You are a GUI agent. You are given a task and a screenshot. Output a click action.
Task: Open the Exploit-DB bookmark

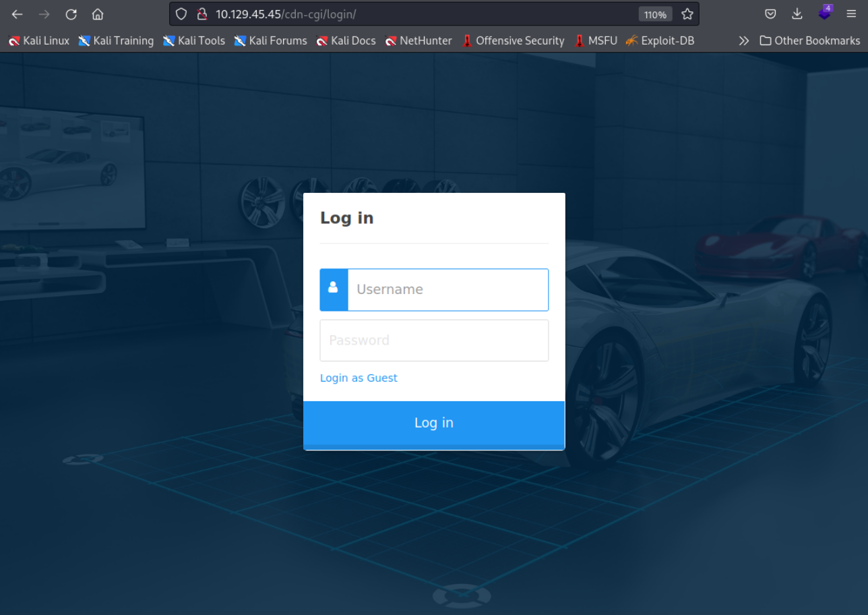pyautogui.click(x=660, y=40)
